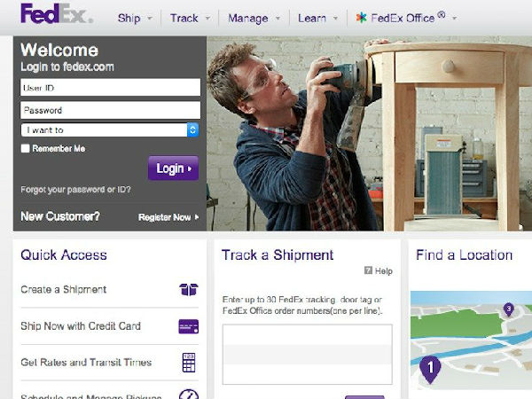Open the Track menu
The image size is (532, 399).
184,18
